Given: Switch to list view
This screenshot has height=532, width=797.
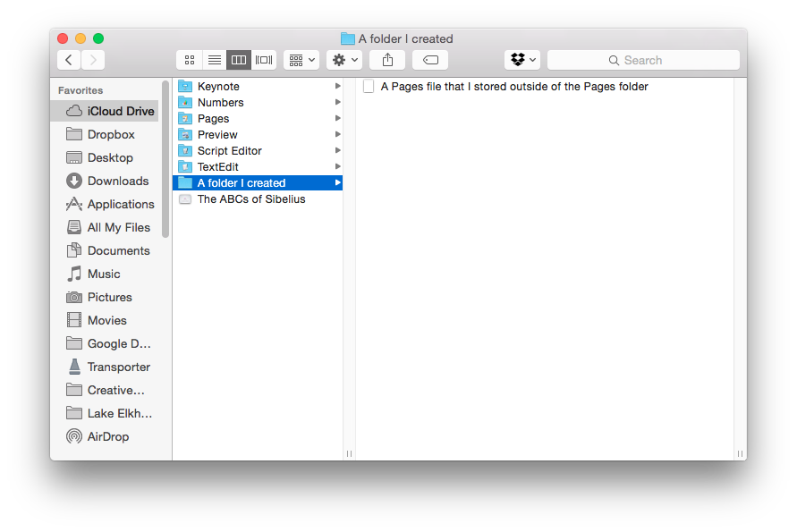Looking at the screenshot, I should pyautogui.click(x=215, y=60).
